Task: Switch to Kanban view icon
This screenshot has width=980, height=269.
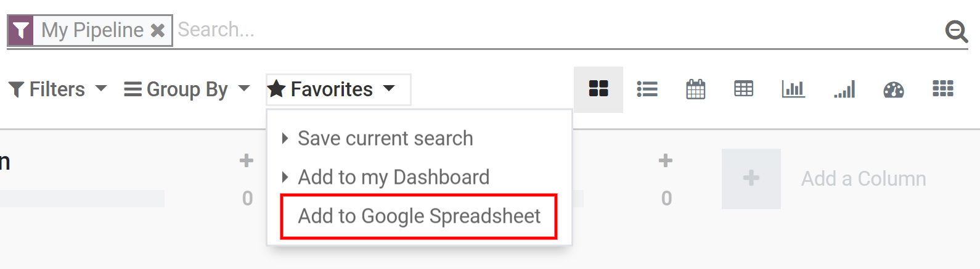Action: coord(598,89)
